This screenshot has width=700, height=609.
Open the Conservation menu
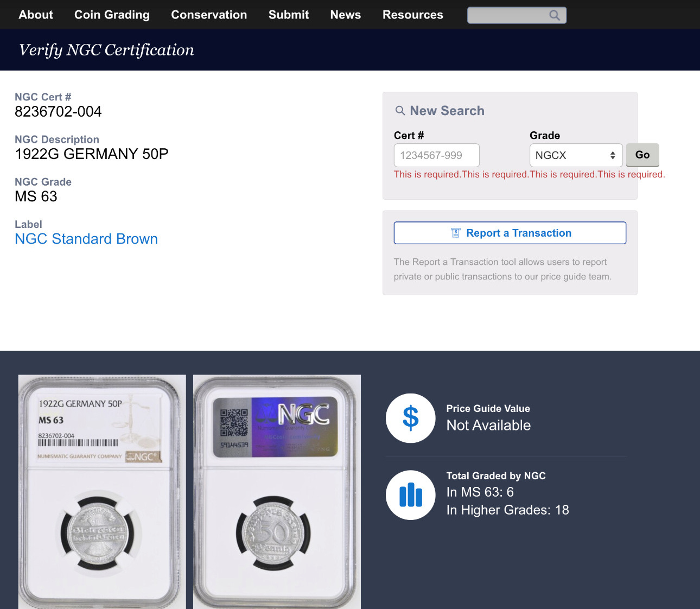tap(209, 15)
